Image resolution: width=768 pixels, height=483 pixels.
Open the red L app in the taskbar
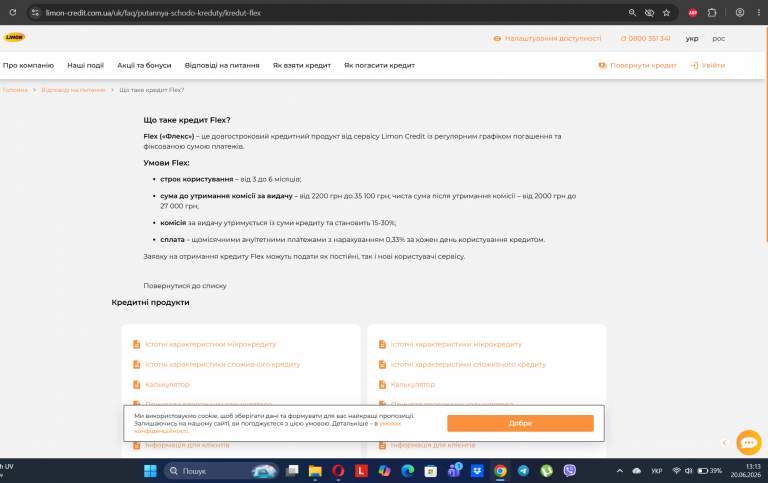pyautogui.click(x=361, y=471)
